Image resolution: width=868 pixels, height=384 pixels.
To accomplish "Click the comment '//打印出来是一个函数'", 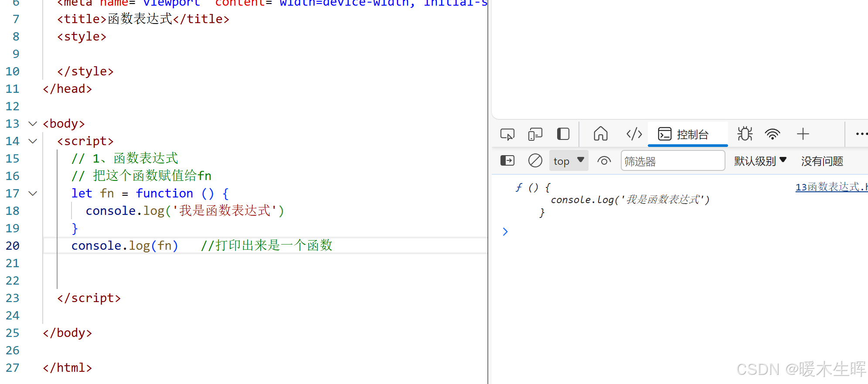I will 267,245.
